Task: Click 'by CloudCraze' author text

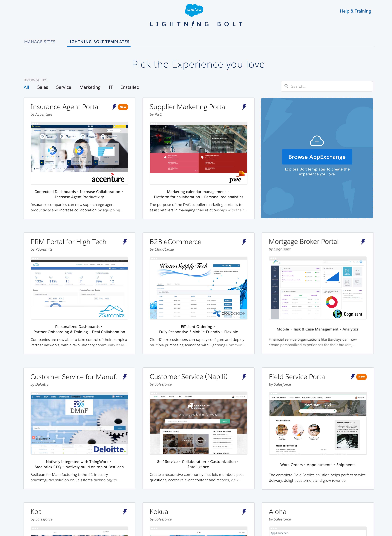Action: tap(162, 249)
